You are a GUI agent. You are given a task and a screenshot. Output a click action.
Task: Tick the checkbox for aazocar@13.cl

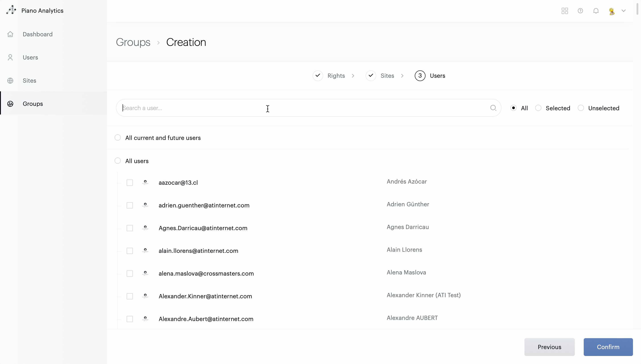coord(129,183)
